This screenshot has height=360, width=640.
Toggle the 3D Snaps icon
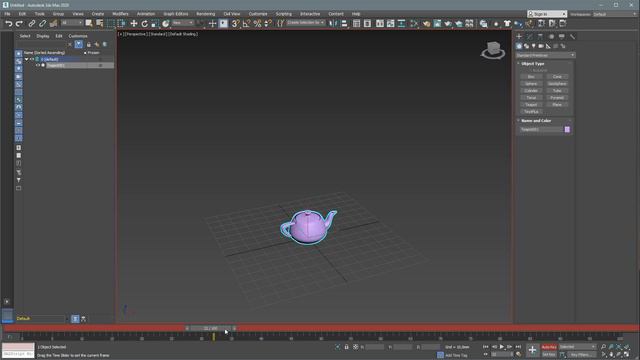235,24
